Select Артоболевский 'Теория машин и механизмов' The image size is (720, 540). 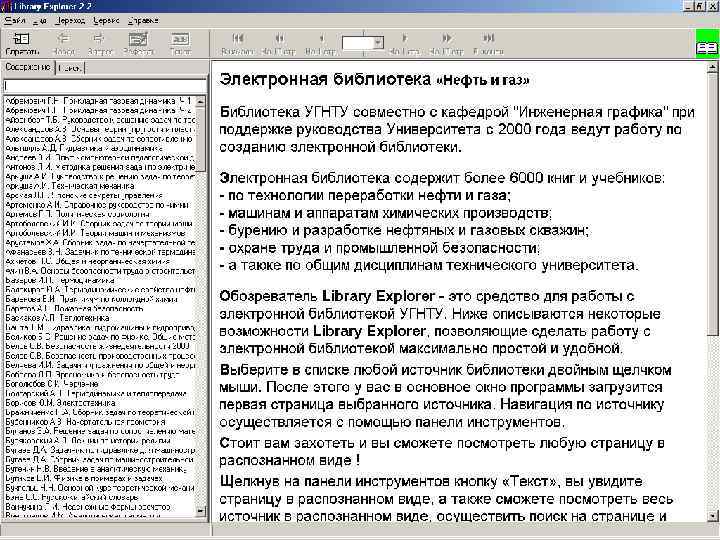pos(96,233)
